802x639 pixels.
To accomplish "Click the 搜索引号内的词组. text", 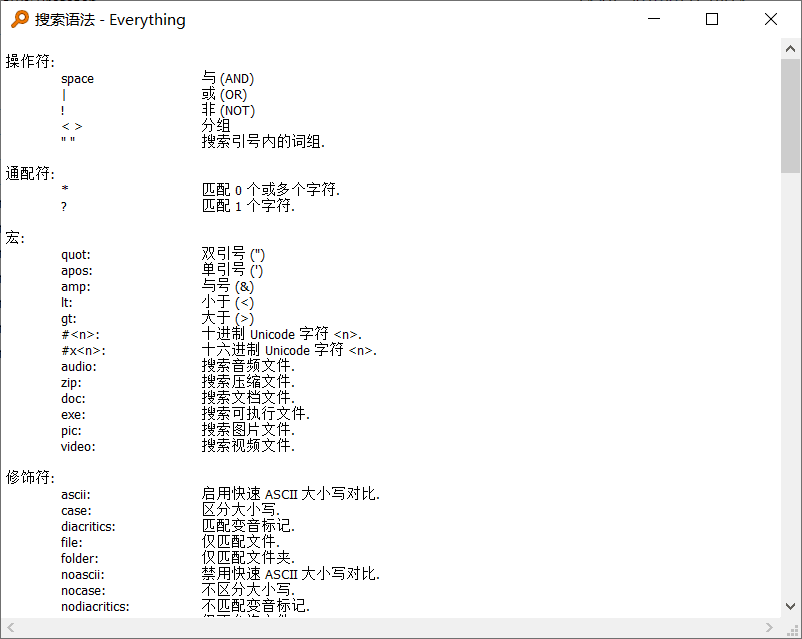I will pos(263,142).
